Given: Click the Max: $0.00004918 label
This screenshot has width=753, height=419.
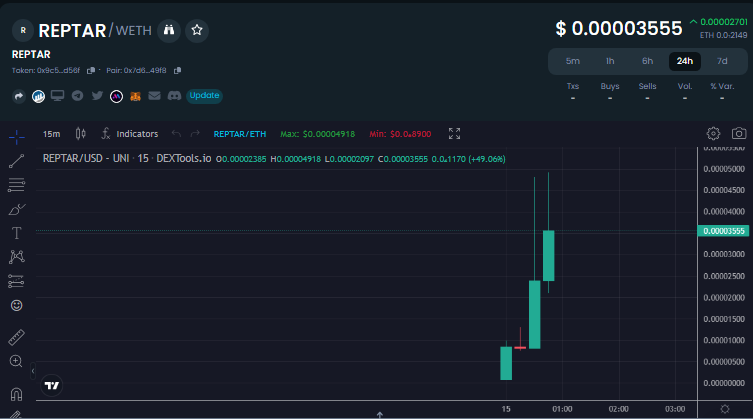Looking at the screenshot, I should [x=317, y=134].
